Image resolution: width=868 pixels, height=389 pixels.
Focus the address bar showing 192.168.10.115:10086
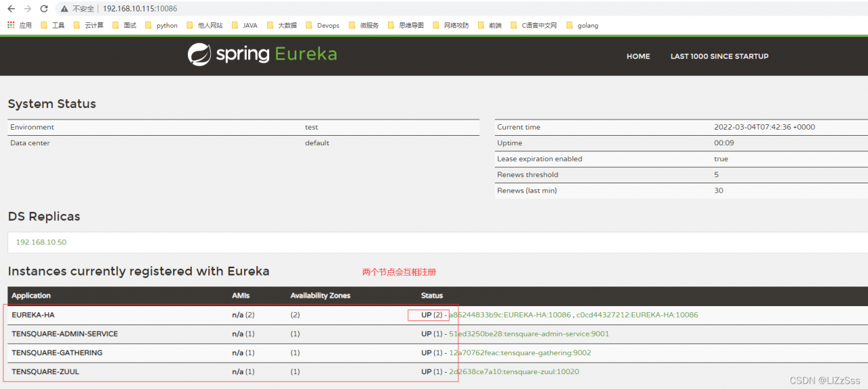[140, 9]
